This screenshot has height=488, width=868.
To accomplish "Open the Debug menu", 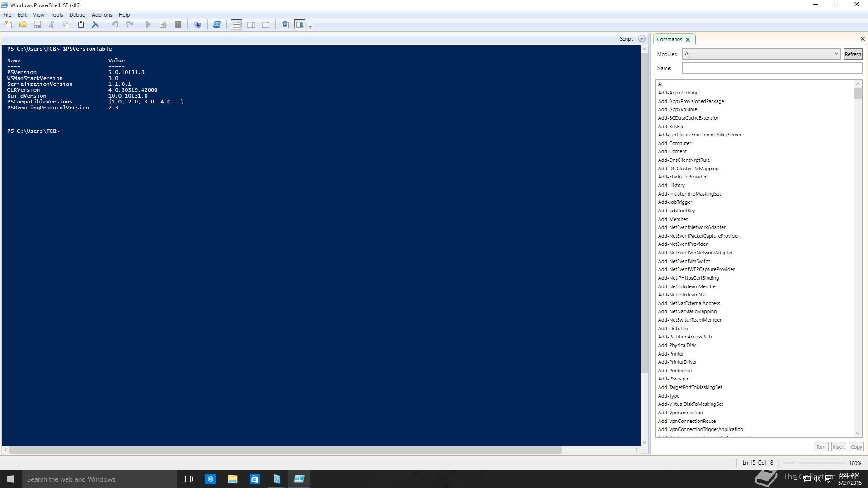I will 77,15.
